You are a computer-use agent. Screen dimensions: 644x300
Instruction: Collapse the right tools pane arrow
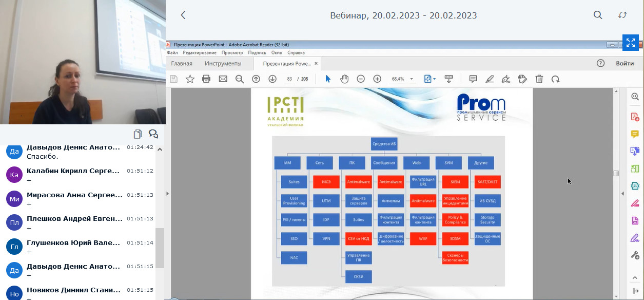tap(622, 194)
